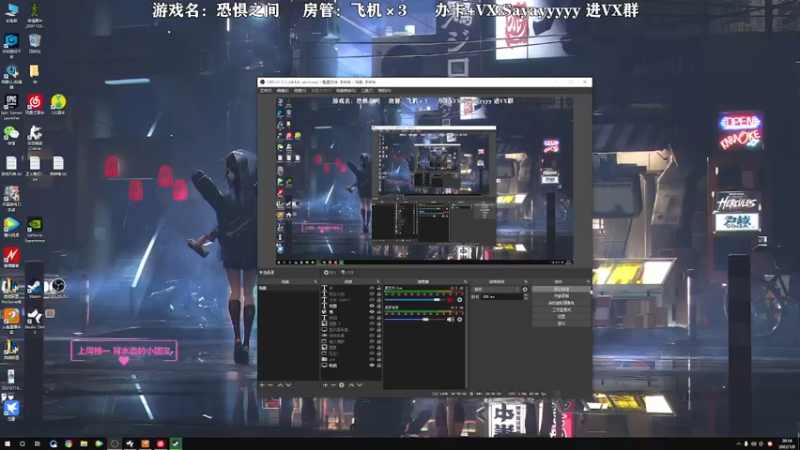
Task: Toggle lock of the browser (globe) source
Action: (x=379, y=312)
